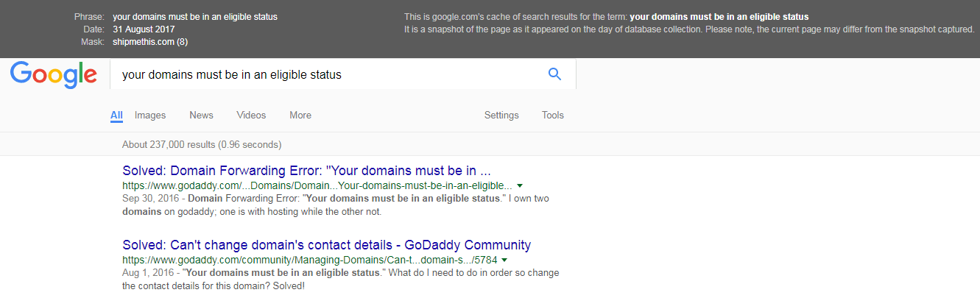
Task: Select the All results tab
Action: point(116,116)
